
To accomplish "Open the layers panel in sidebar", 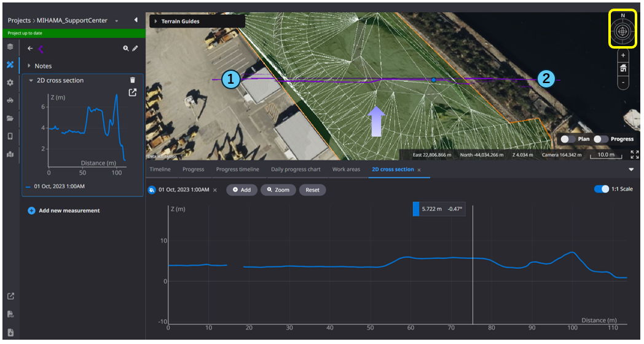I will [x=10, y=47].
